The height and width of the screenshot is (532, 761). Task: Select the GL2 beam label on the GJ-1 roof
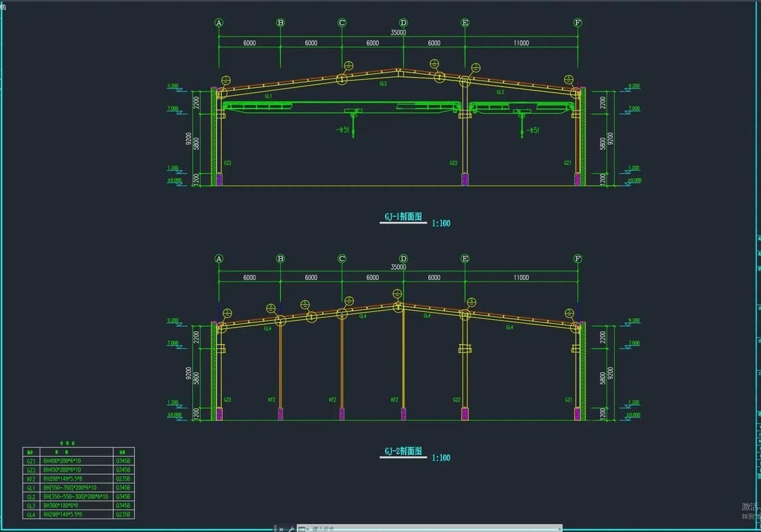tap(382, 84)
